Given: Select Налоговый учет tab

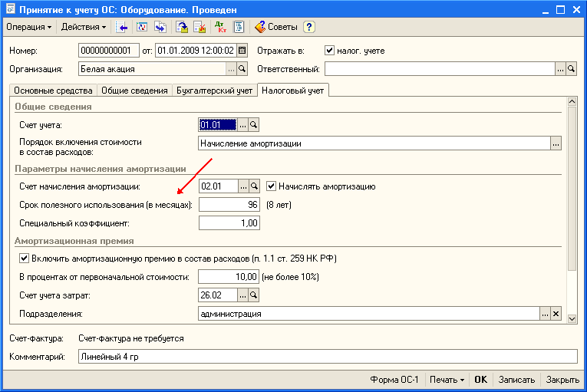Looking at the screenshot, I should click(x=293, y=91).
